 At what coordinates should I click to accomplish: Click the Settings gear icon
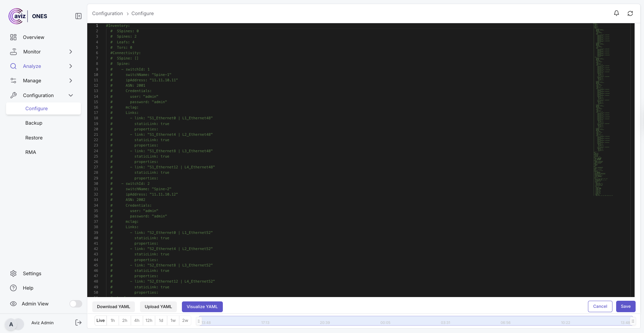pyautogui.click(x=13, y=274)
